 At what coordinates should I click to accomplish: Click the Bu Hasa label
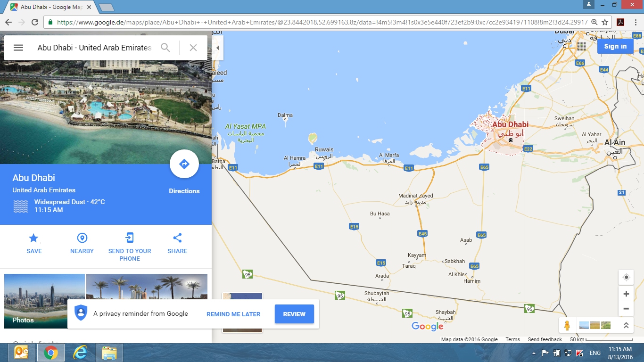380,214
